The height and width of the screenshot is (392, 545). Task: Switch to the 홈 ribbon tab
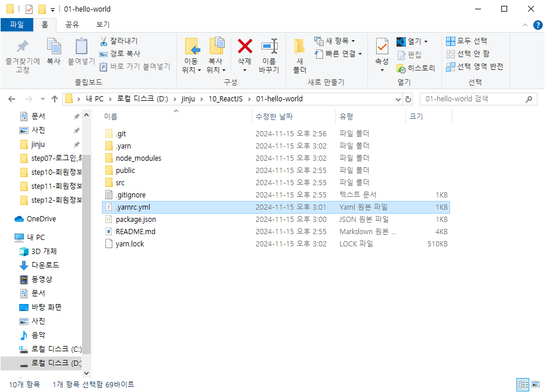point(44,24)
